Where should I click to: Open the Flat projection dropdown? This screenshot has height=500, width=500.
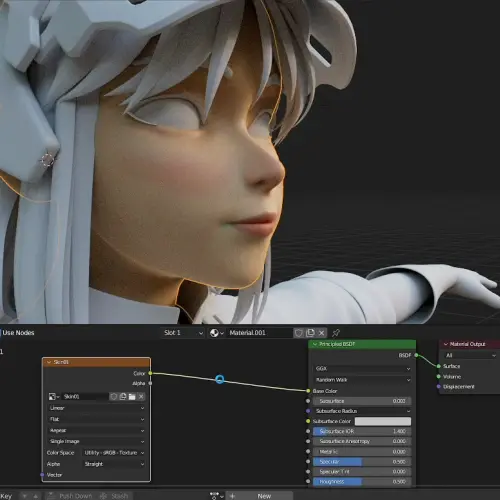[x=97, y=419]
